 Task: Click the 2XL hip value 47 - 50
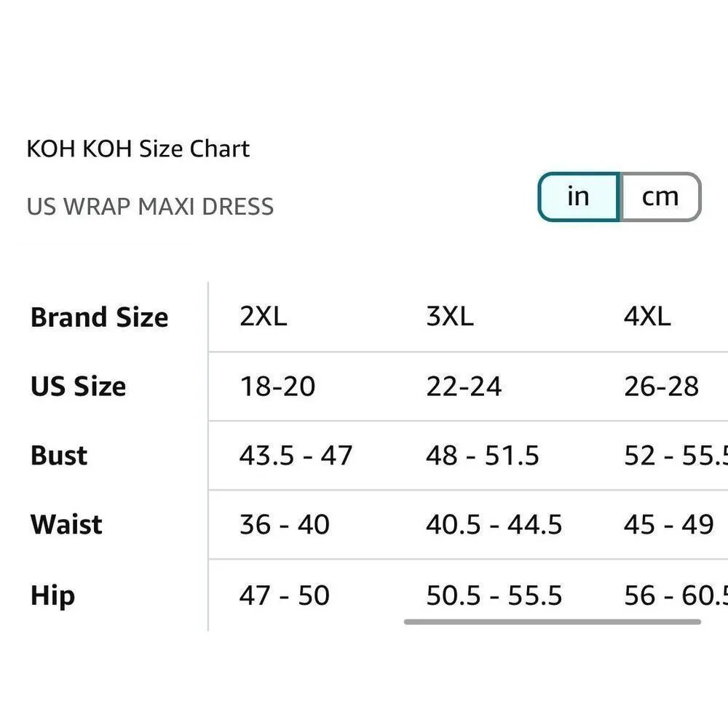pyautogui.click(x=285, y=596)
